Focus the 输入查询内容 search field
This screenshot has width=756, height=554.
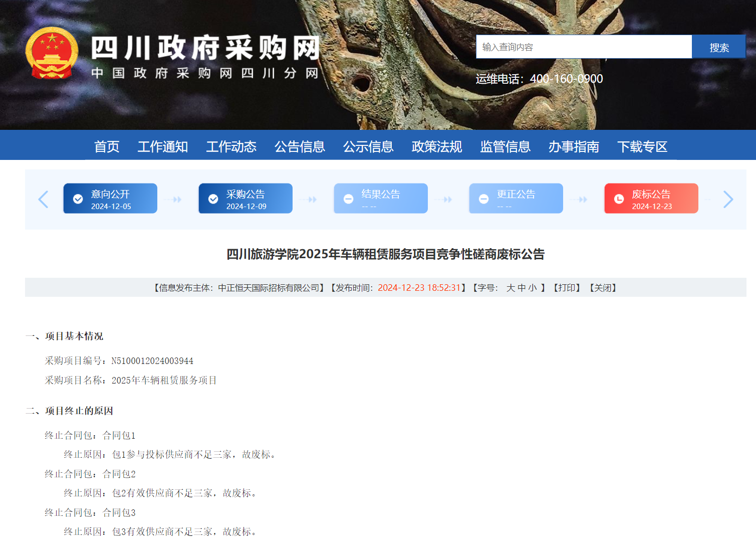(584, 47)
